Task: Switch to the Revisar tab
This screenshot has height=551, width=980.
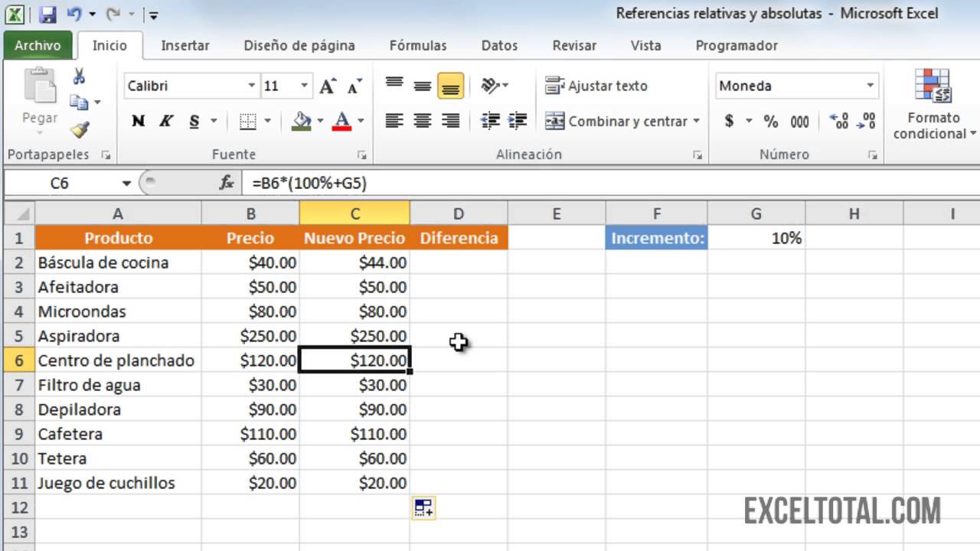Action: 574,46
